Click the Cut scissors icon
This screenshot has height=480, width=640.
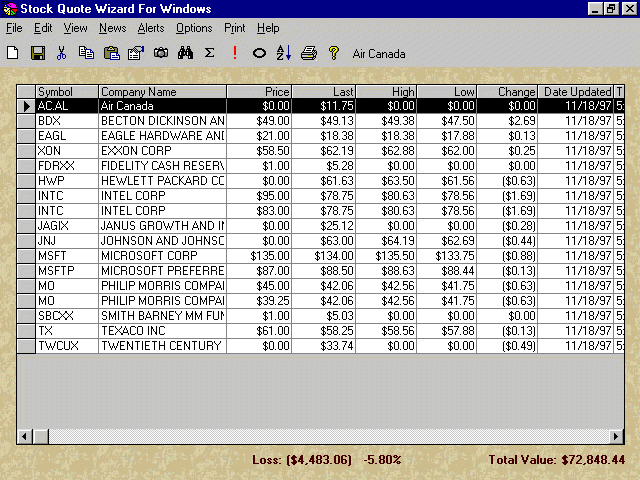pyautogui.click(x=62, y=53)
